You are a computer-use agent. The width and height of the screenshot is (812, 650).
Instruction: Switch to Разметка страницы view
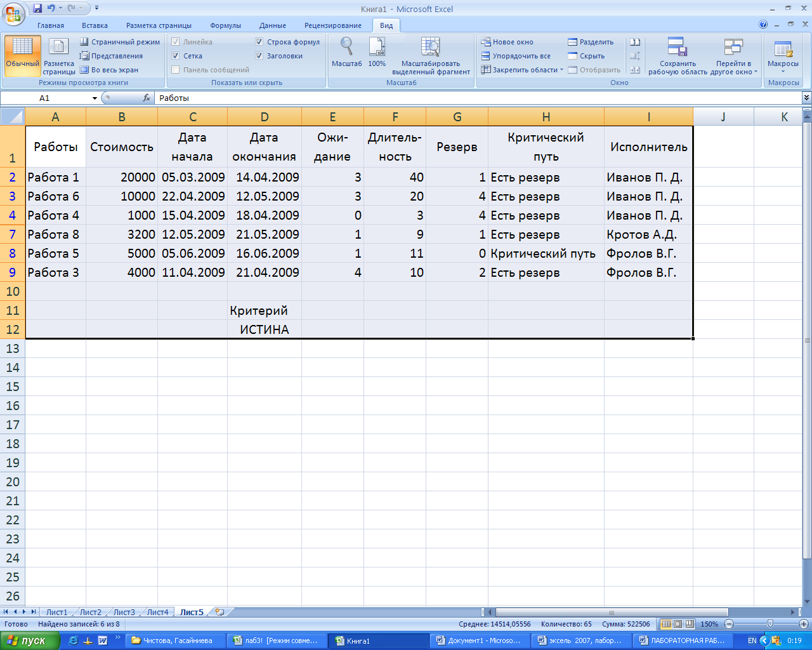[x=59, y=56]
